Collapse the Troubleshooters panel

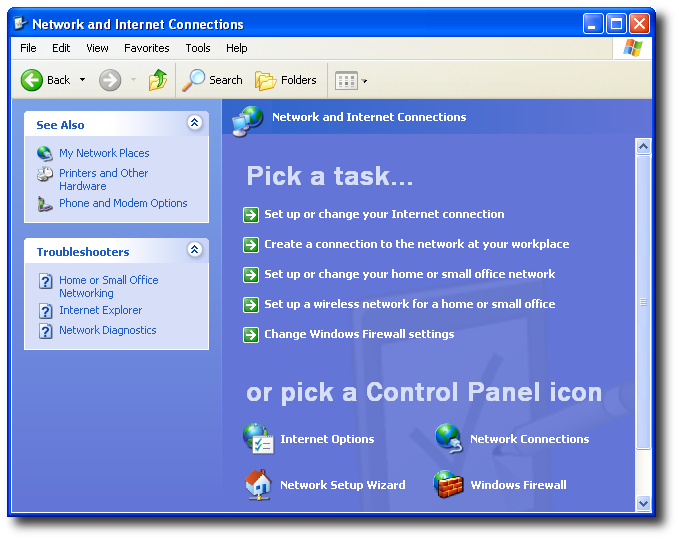[194, 251]
